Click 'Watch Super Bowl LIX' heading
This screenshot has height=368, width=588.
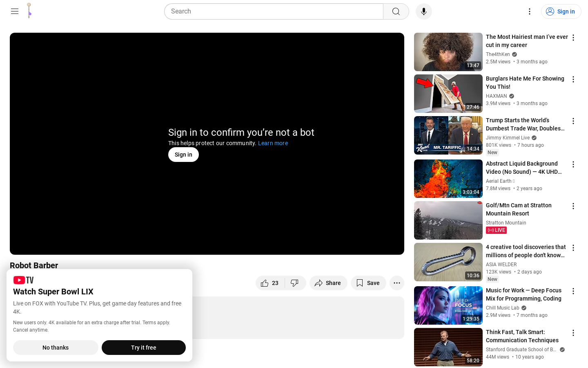point(53,292)
